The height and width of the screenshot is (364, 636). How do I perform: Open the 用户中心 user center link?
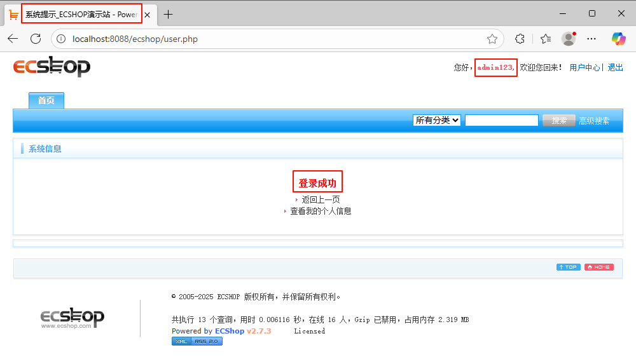tap(584, 68)
